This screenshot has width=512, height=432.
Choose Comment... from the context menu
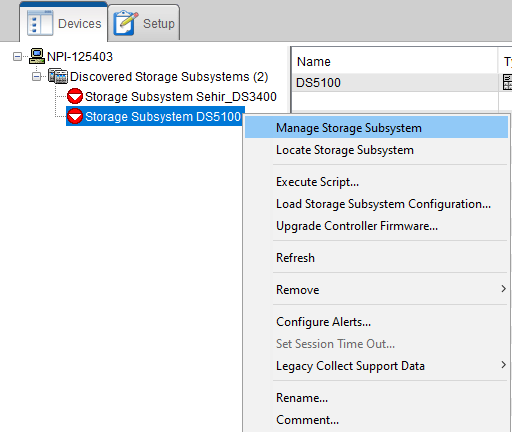376,420
